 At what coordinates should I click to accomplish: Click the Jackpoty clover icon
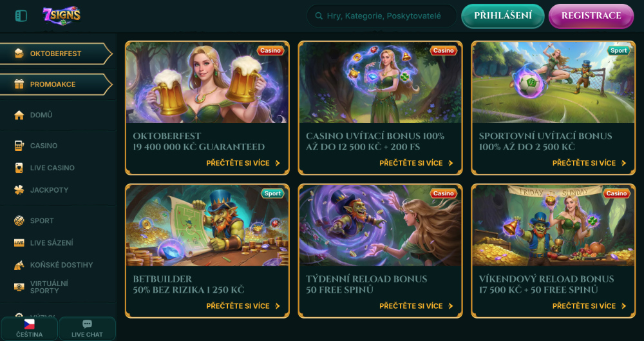[x=19, y=190]
